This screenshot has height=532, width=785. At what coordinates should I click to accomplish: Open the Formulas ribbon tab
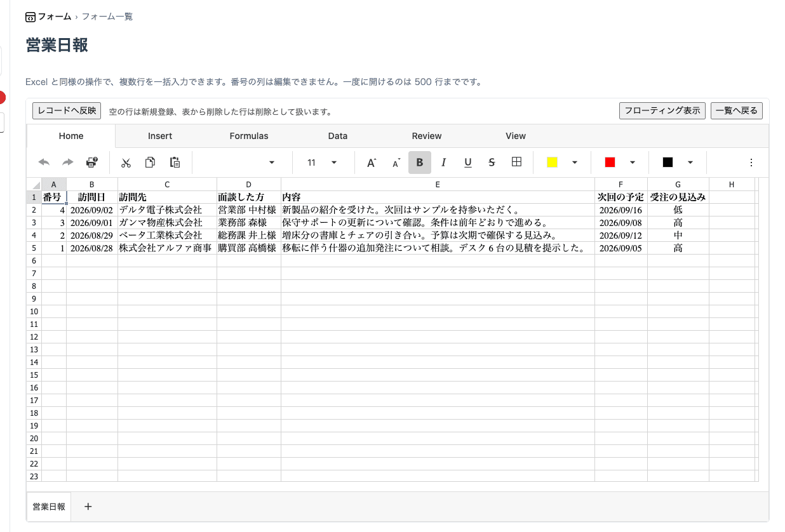(x=249, y=136)
